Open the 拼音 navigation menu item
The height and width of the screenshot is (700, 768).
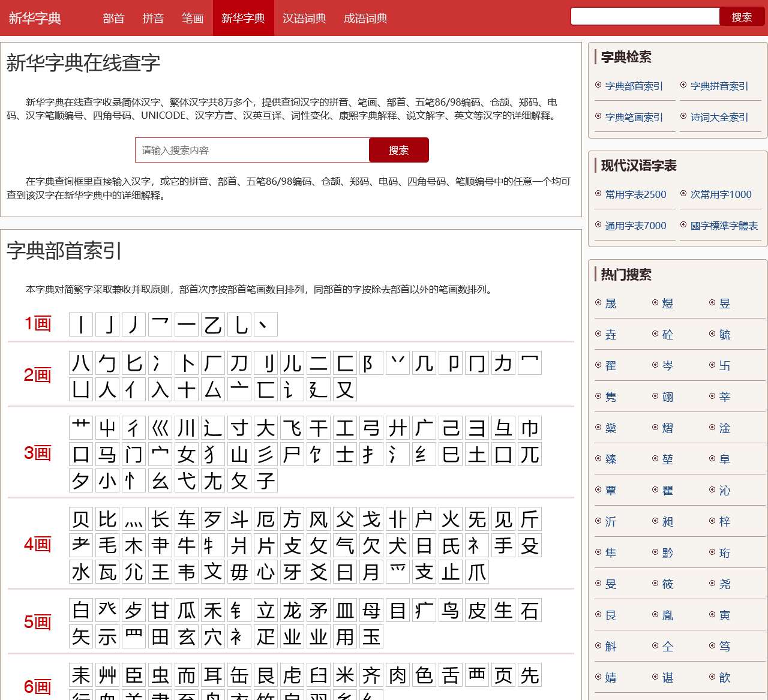[x=153, y=18]
